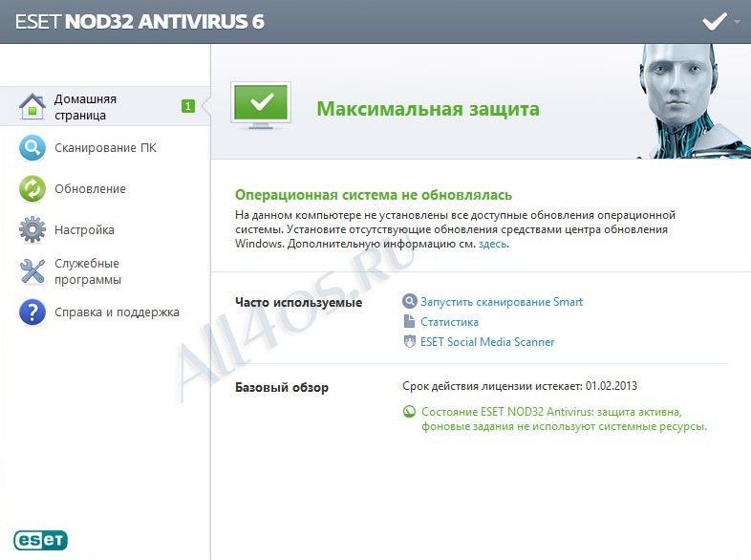Click the green status icon beside Состояние ESET
The width and height of the screenshot is (751, 560).
coord(409,412)
